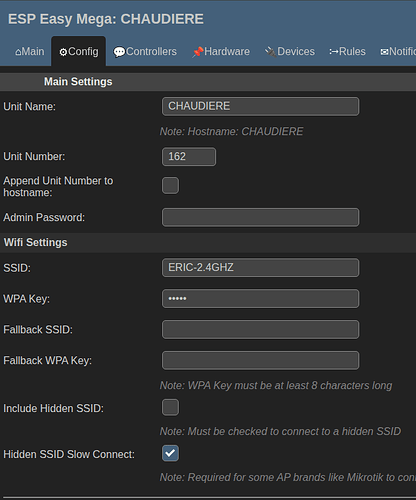Click the Wifi Settings section header
This screenshot has width=416, height=500.
(35, 242)
